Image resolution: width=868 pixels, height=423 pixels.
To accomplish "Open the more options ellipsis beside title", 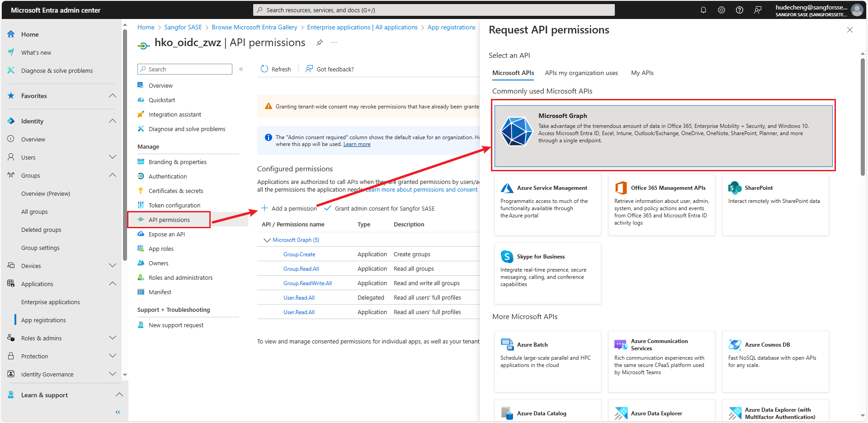I will [x=334, y=42].
